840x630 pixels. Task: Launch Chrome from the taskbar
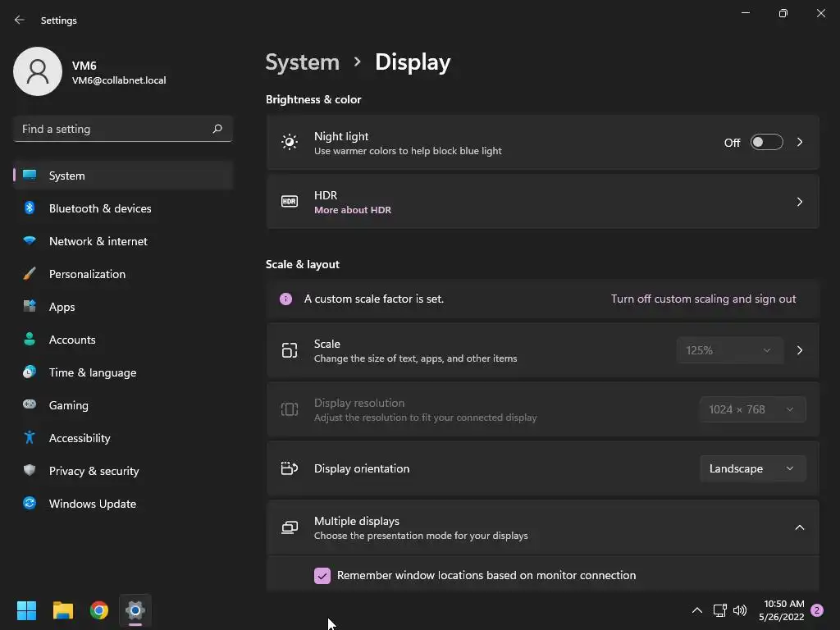(99, 610)
